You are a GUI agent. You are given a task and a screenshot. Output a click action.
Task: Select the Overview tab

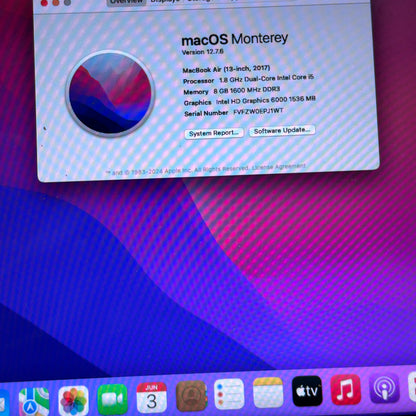[126, 2]
